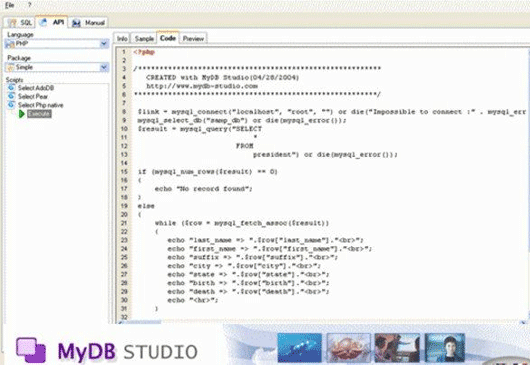Click the "else" keyword on line 19
The height and width of the screenshot is (365, 530).
pyautogui.click(x=146, y=206)
